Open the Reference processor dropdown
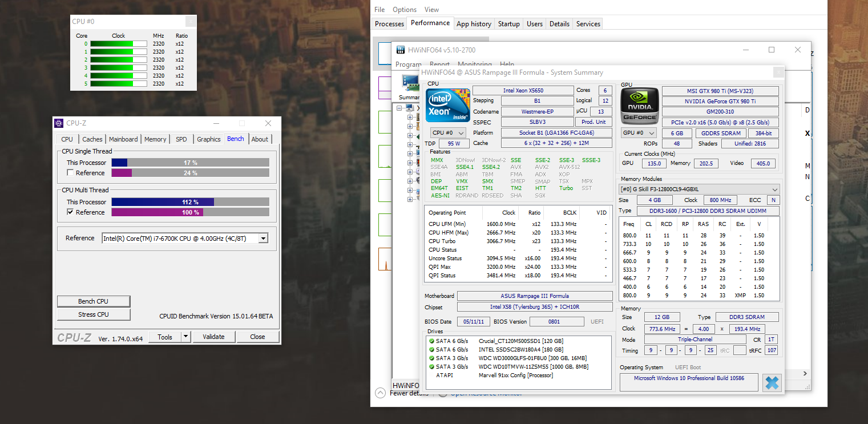The height and width of the screenshot is (424, 868). point(263,239)
